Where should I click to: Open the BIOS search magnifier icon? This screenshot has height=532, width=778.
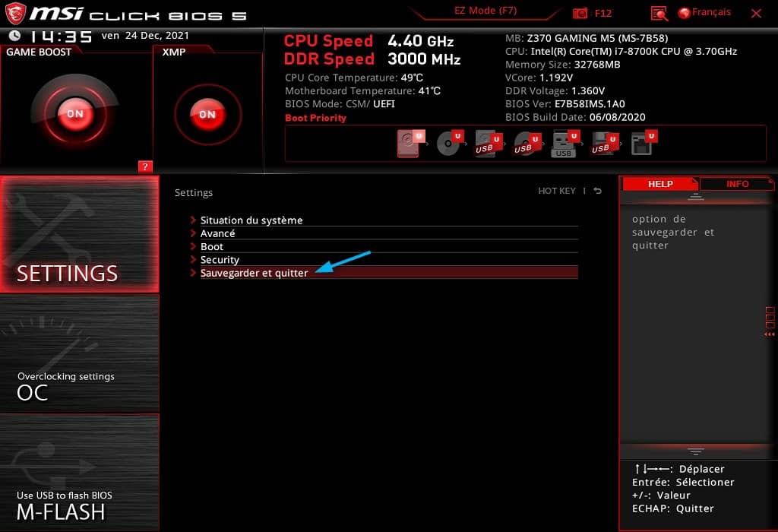click(659, 14)
